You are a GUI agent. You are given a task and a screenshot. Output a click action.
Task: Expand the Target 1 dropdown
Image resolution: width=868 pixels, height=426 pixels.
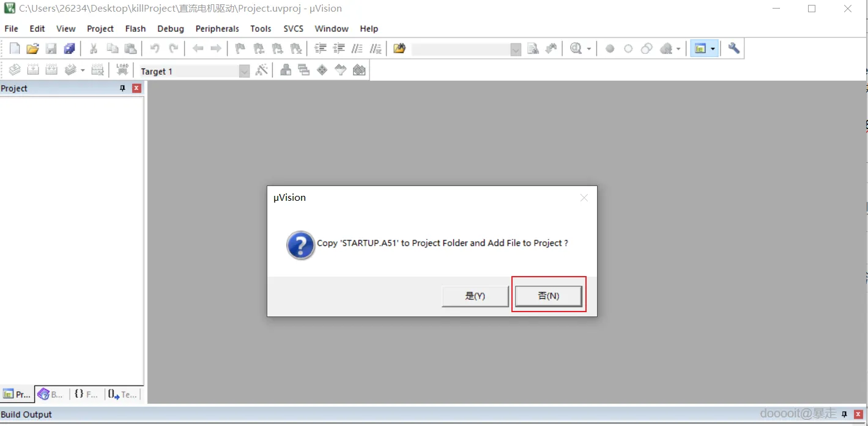point(245,72)
